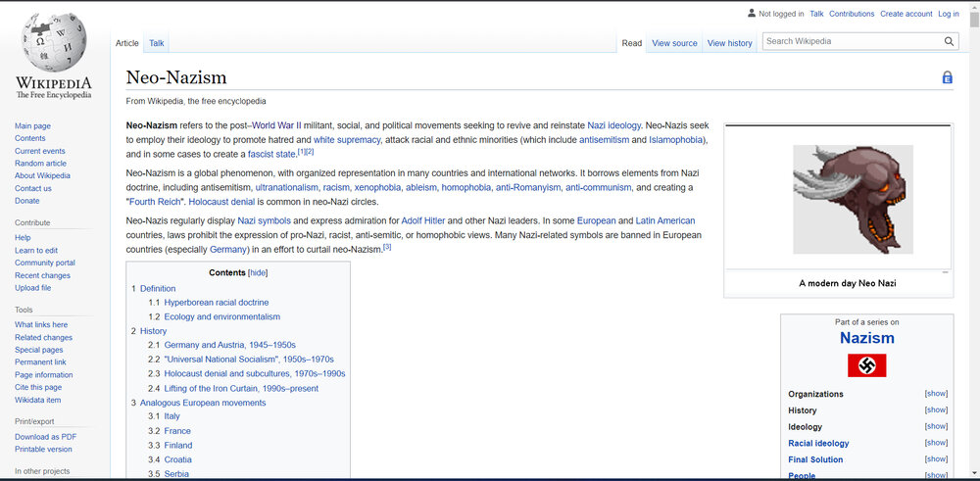This screenshot has width=980, height=481.
Task: Switch to the Talk tab
Action: [157, 43]
